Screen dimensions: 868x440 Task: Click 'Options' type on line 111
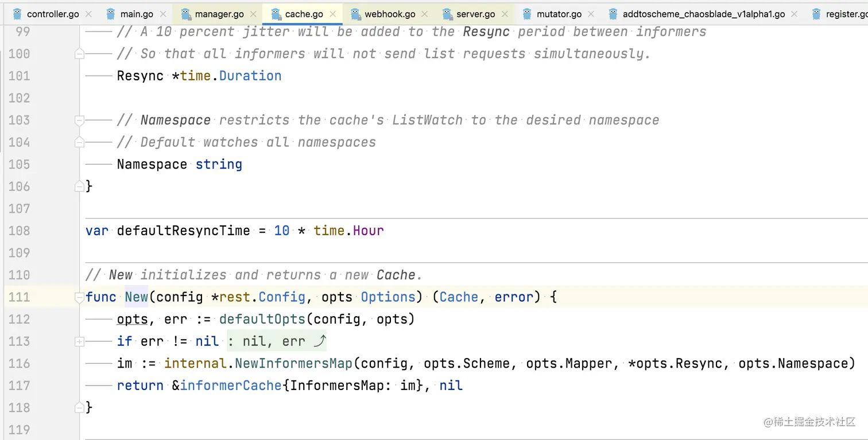pyautogui.click(x=388, y=297)
